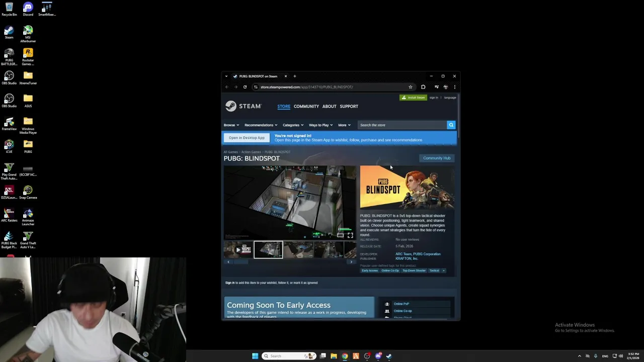Open the Windows Start button
Screen dimensions: 644x362
click(x=255, y=356)
